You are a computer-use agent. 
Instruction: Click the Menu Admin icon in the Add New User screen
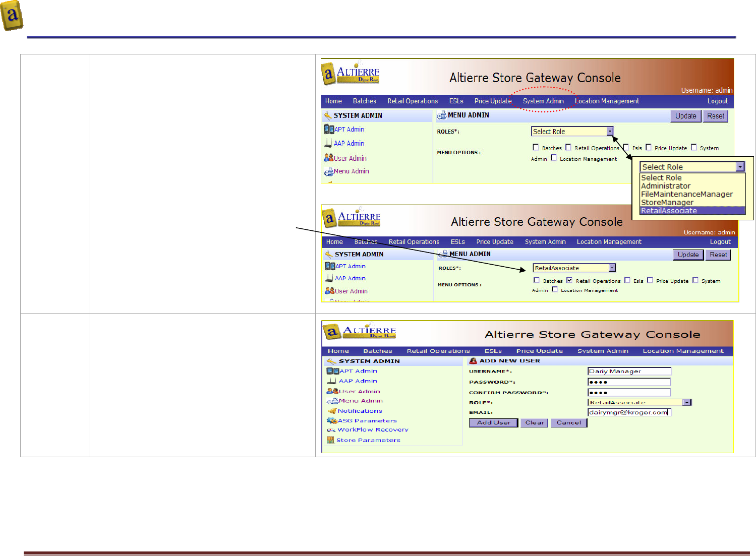pyautogui.click(x=332, y=401)
